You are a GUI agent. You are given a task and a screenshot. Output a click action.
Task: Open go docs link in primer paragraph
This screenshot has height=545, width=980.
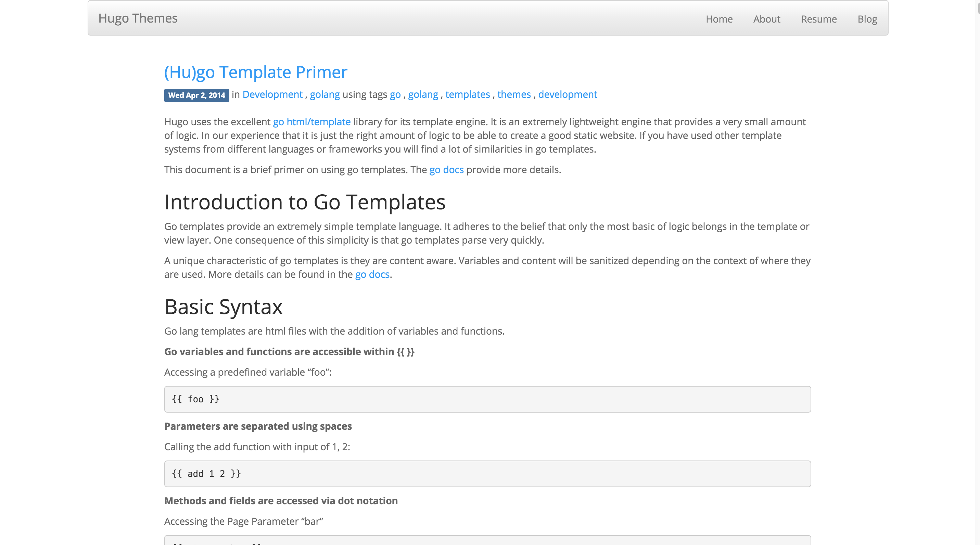pos(446,170)
